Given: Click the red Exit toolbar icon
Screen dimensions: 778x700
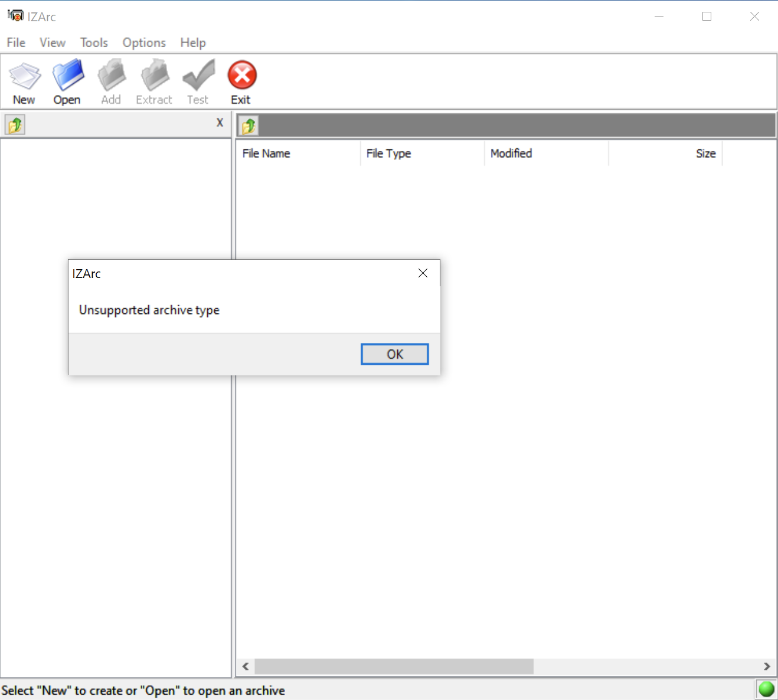Looking at the screenshot, I should (x=242, y=76).
